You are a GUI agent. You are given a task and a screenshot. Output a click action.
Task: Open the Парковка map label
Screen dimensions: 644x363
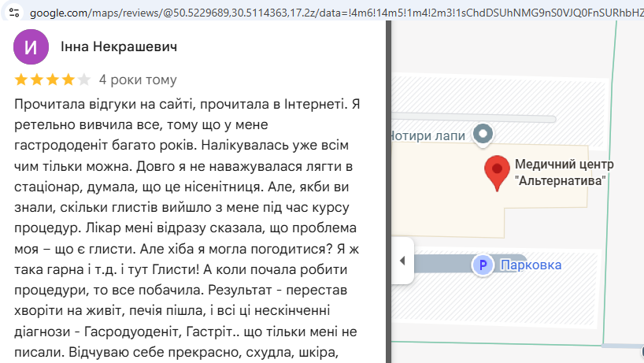[x=531, y=265]
